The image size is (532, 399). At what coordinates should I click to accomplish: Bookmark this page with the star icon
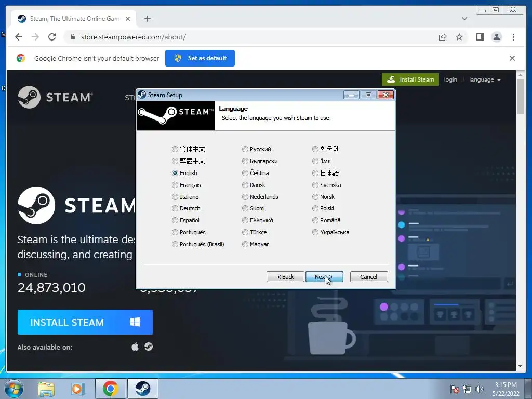point(459,37)
